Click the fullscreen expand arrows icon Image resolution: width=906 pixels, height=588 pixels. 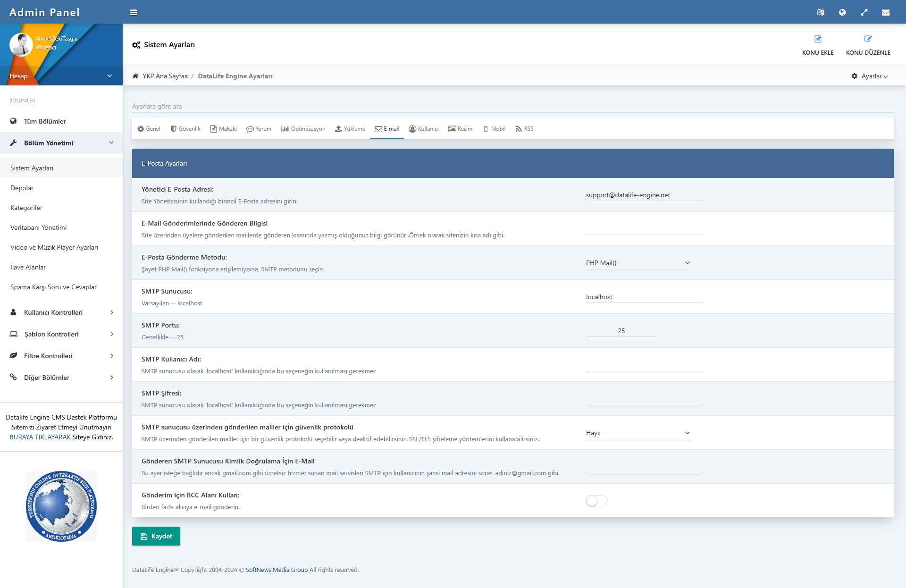point(864,12)
